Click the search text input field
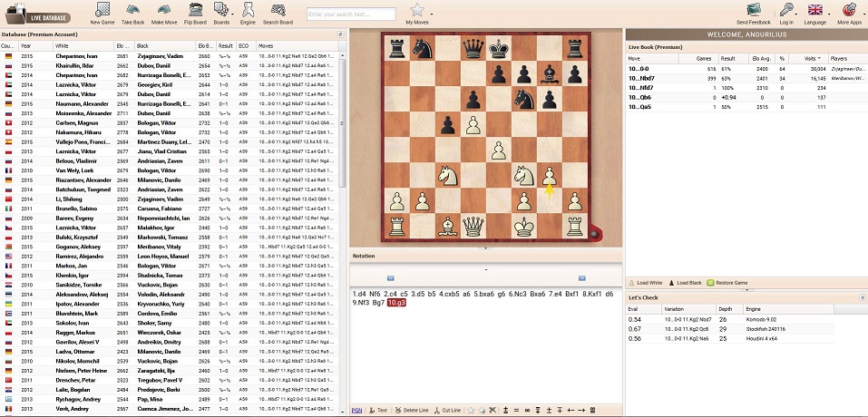This screenshot has height=417, width=868. click(351, 14)
